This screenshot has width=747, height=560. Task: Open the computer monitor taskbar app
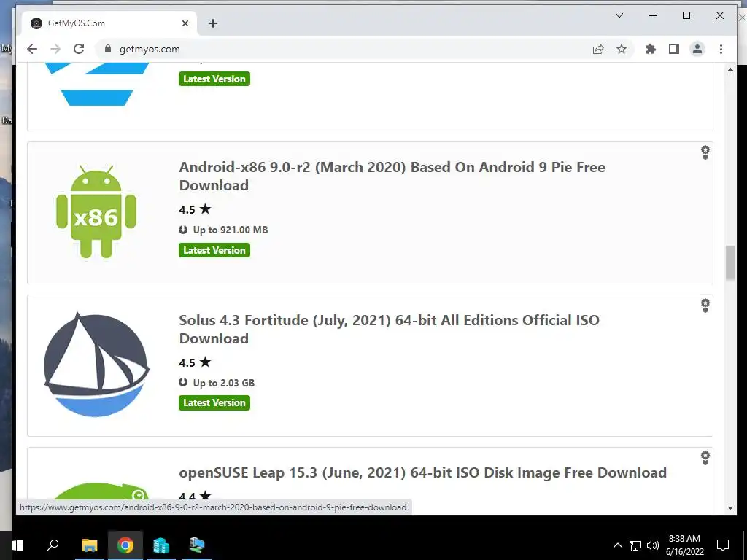(197, 545)
